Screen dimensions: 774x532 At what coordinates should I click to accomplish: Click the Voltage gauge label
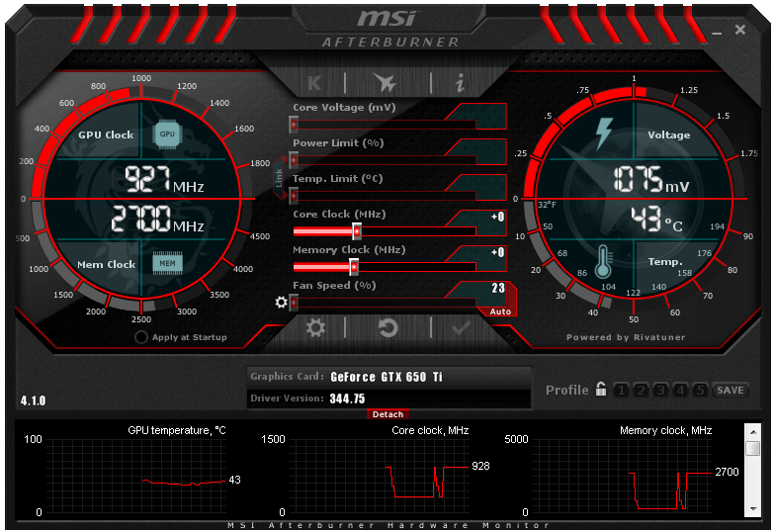(x=669, y=134)
